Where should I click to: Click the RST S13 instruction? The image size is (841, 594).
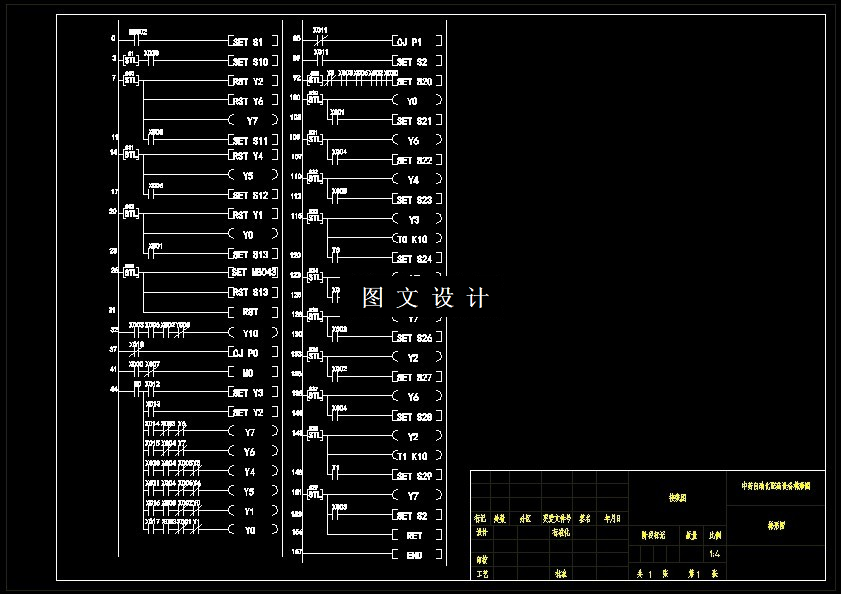point(253,292)
